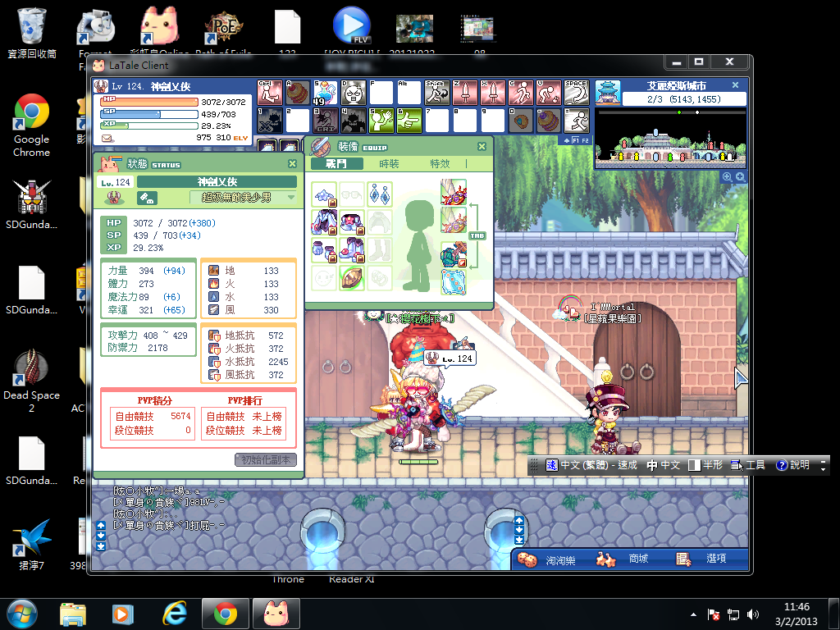Zoom out the minimap magnifier
This screenshot has height=630, width=840.
coord(728,177)
